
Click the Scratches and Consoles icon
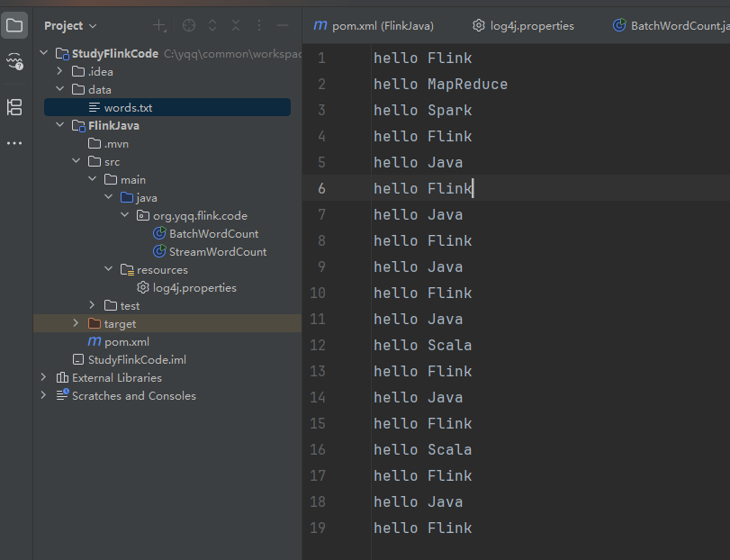point(62,395)
